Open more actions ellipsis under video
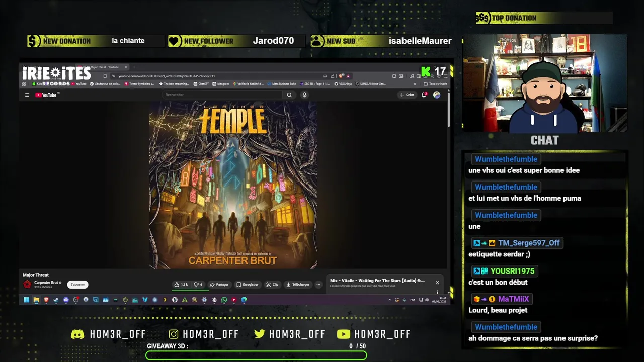Image resolution: width=644 pixels, height=362 pixels. pyautogui.click(x=318, y=285)
